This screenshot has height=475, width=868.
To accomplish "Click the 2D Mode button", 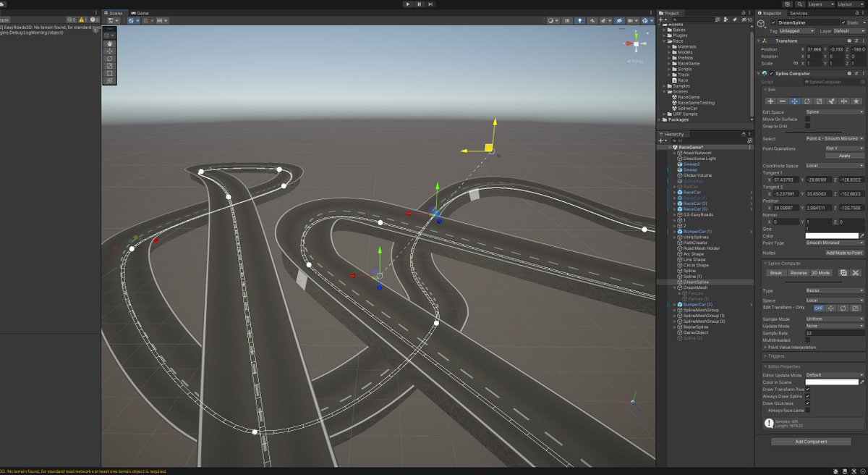I will [x=822, y=273].
